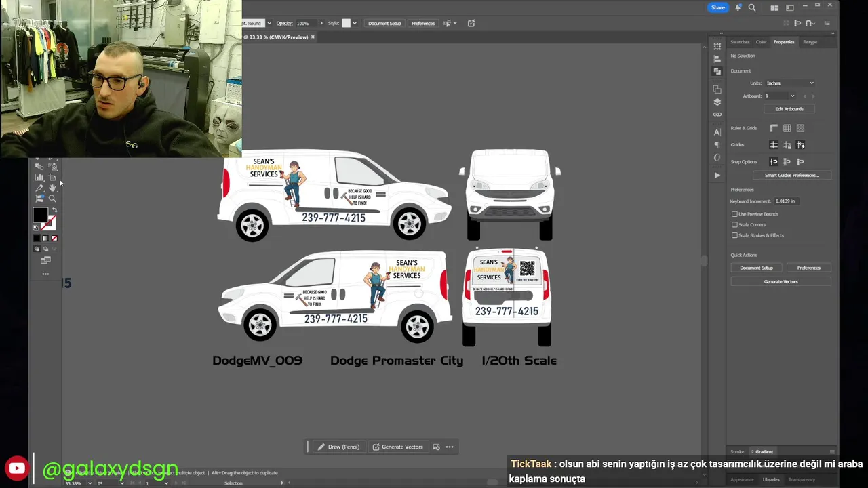Screen dimensions: 868x488
Task: Select the Artboard tool
Action: [x=52, y=178]
